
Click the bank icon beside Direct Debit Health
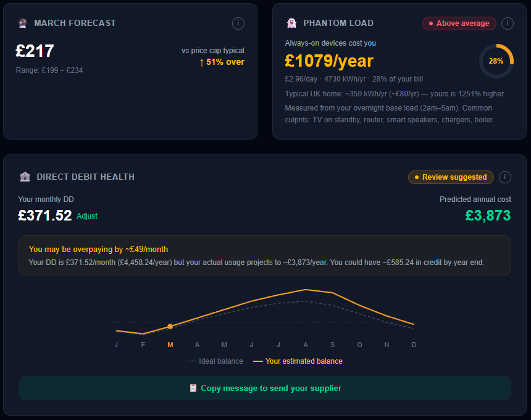pos(25,177)
